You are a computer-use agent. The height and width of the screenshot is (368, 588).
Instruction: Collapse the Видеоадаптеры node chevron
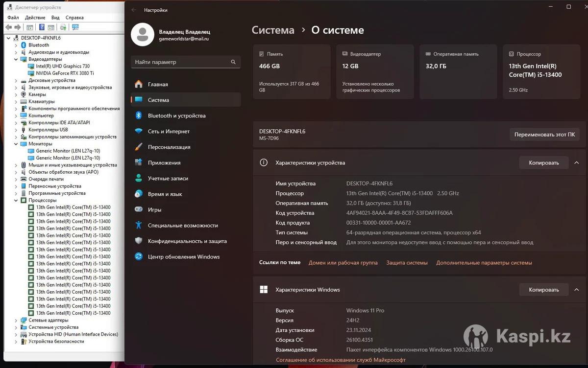coord(16,59)
